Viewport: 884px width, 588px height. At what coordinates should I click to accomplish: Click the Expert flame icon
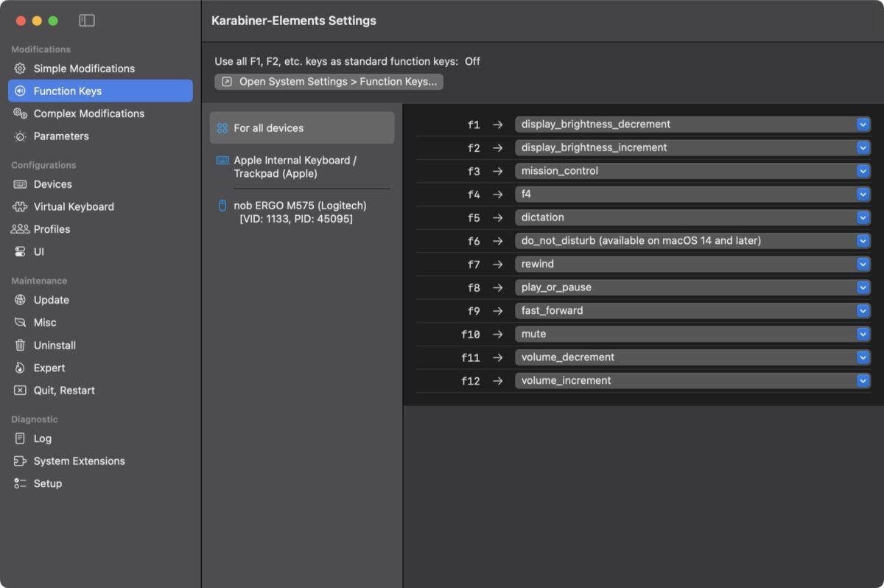click(20, 368)
